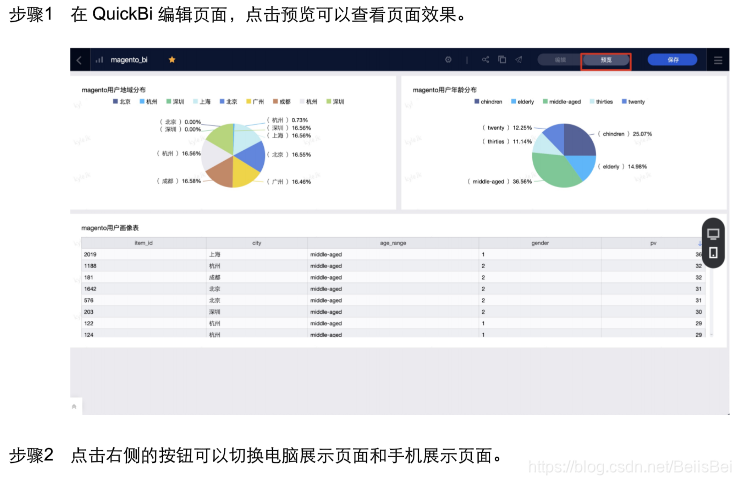Open the hamburger menu at top right
Viewport: 741px width, 485px height.
(718, 60)
